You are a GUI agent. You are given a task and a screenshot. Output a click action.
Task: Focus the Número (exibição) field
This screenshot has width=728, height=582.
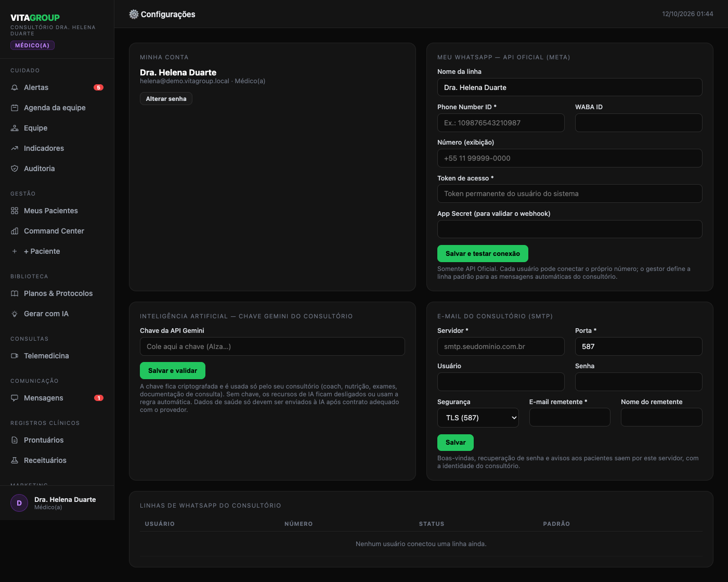(x=570, y=158)
